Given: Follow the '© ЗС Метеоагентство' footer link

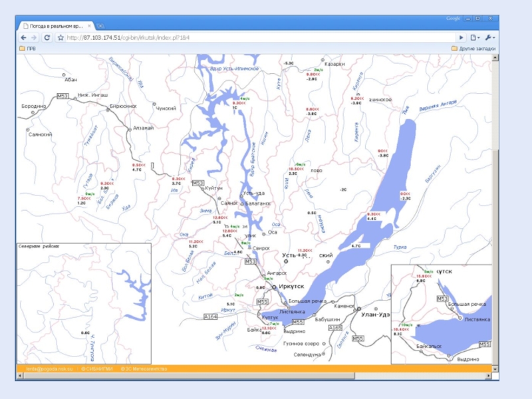Looking at the screenshot, I should (144, 369).
